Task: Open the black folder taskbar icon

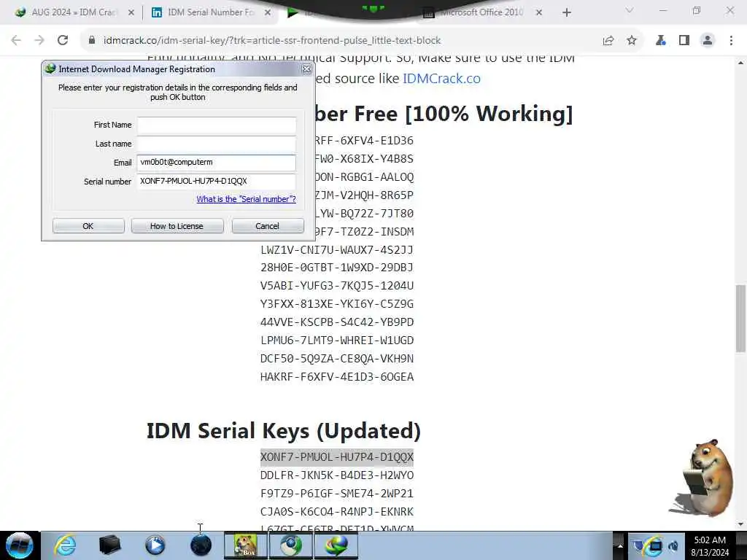Action: 109,545
